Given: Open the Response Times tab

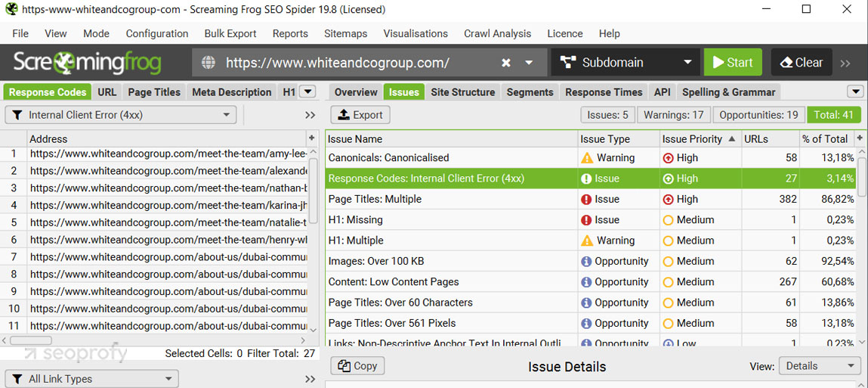Looking at the screenshot, I should 604,92.
